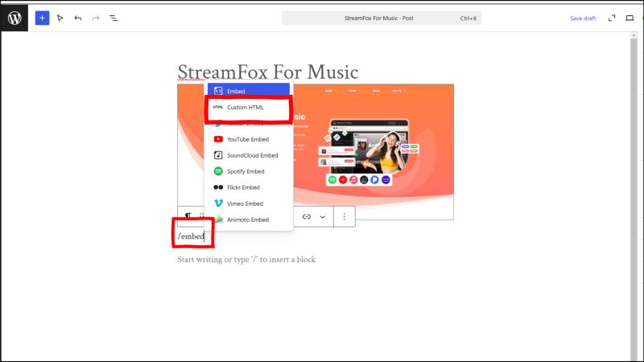Redo the last undone change

96,18
